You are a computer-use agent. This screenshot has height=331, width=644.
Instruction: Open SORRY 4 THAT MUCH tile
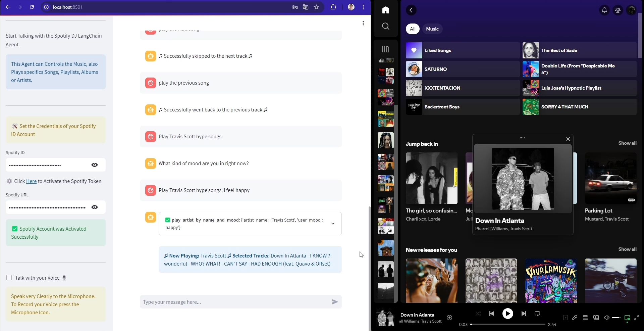(579, 107)
